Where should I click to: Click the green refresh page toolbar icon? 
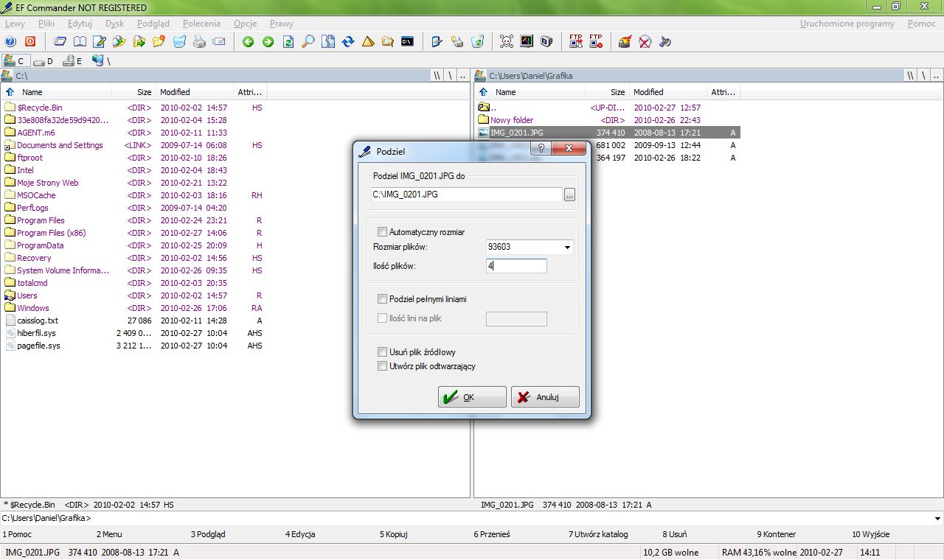pos(288,42)
